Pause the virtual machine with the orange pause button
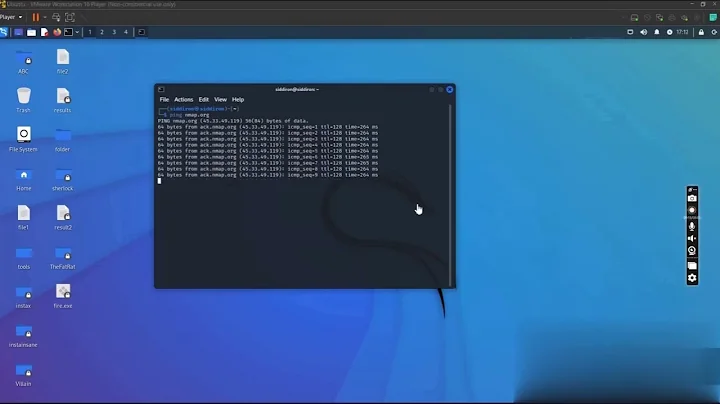Screen dimensions: 720x404 pos(35,17)
